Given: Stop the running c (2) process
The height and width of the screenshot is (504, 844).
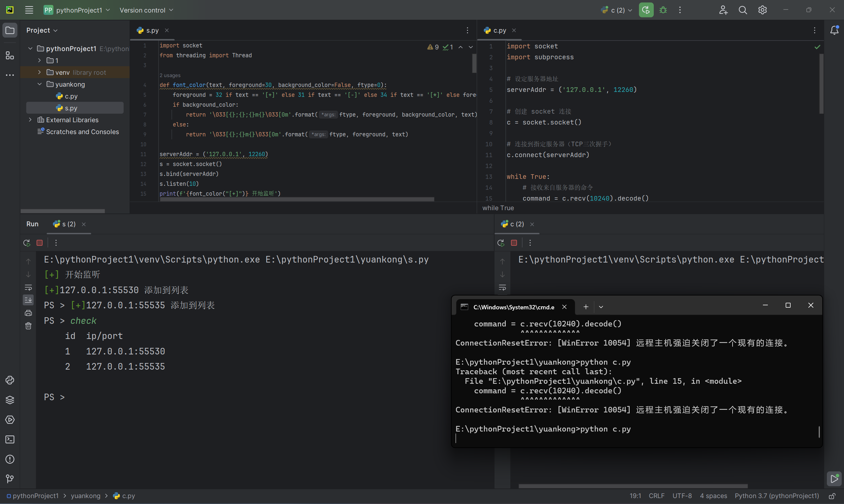Looking at the screenshot, I should (x=514, y=242).
